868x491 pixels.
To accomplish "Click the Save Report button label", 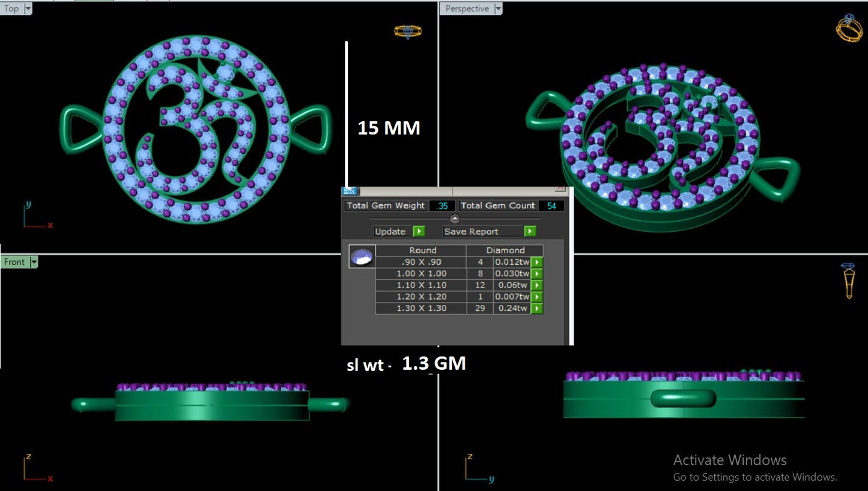I will pos(482,231).
